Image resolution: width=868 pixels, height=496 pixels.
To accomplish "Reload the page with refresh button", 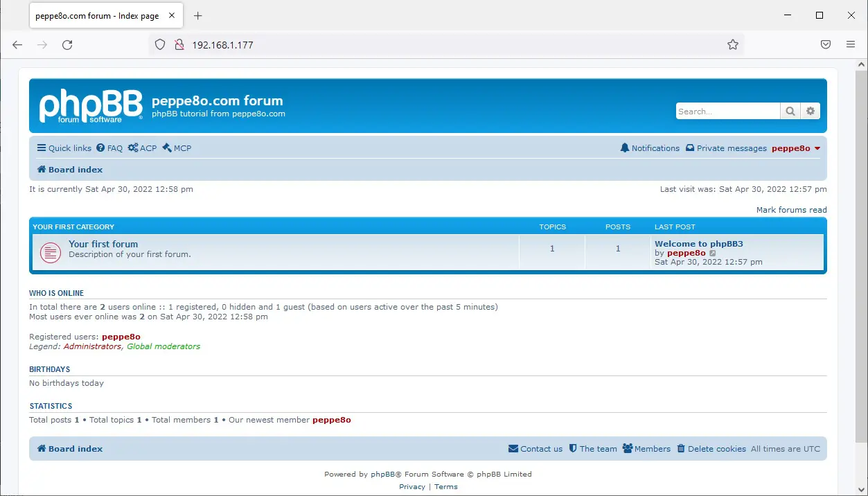I will tap(67, 45).
